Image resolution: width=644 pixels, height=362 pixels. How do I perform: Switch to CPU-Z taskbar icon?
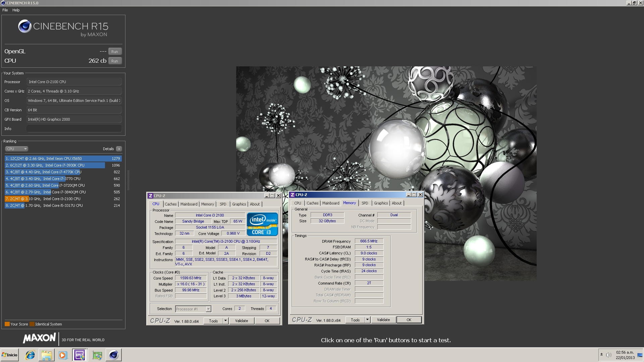[x=80, y=355]
